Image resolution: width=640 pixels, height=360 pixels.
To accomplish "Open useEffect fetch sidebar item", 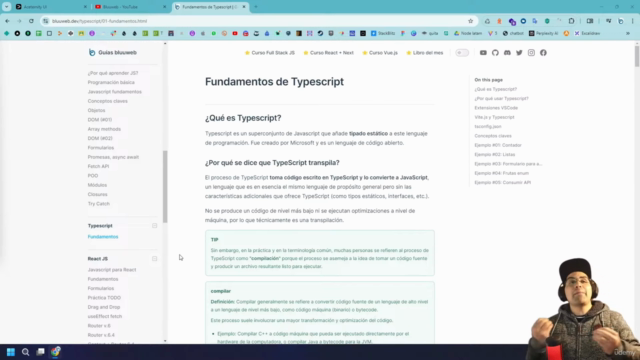I will click(x=104, y=316).
